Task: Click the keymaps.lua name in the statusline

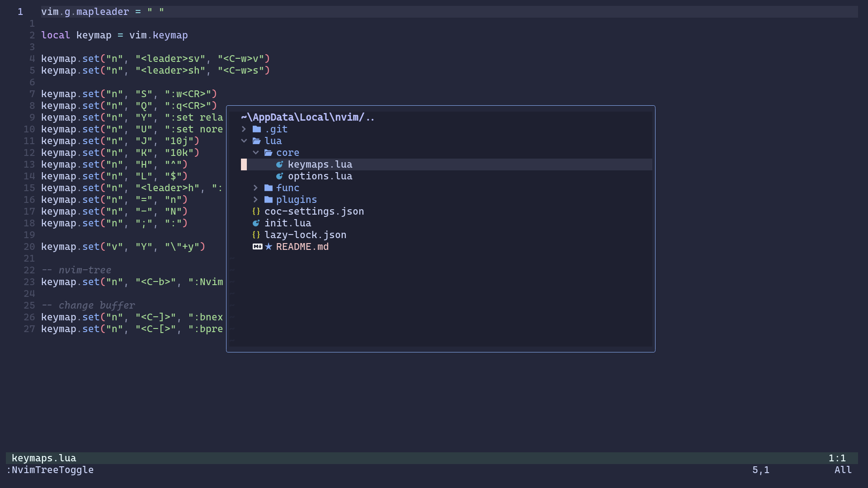Action: [43, 458]
